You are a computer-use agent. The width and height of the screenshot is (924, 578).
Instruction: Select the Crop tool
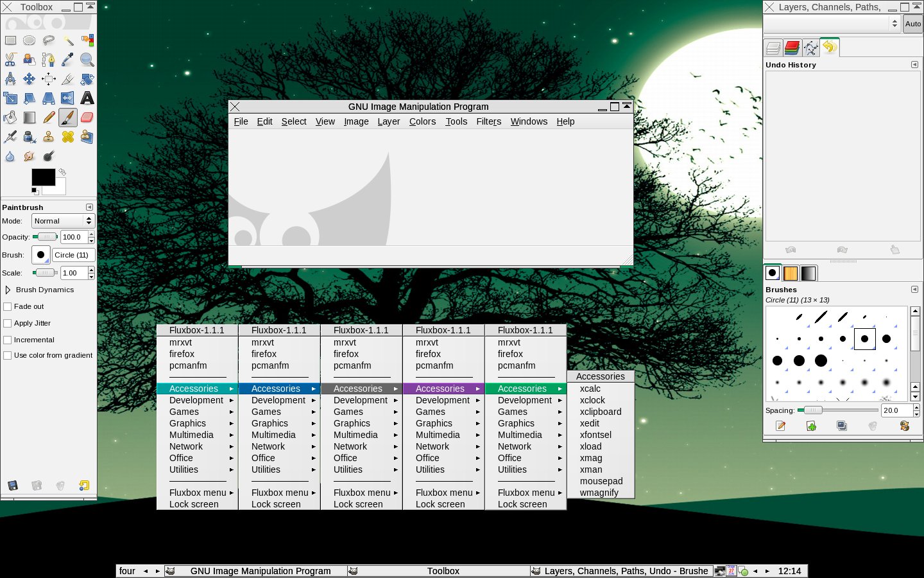point(68,79)
